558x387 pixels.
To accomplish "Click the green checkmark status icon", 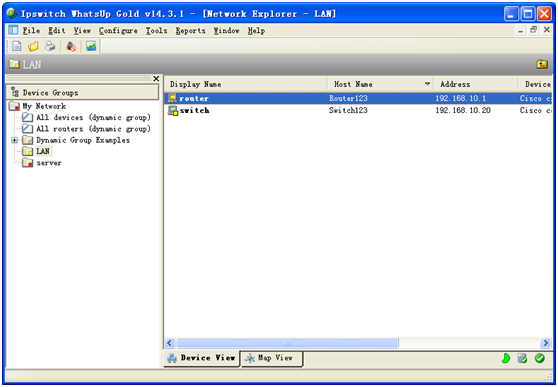I will pyautogui.click(x=540, y=358).
